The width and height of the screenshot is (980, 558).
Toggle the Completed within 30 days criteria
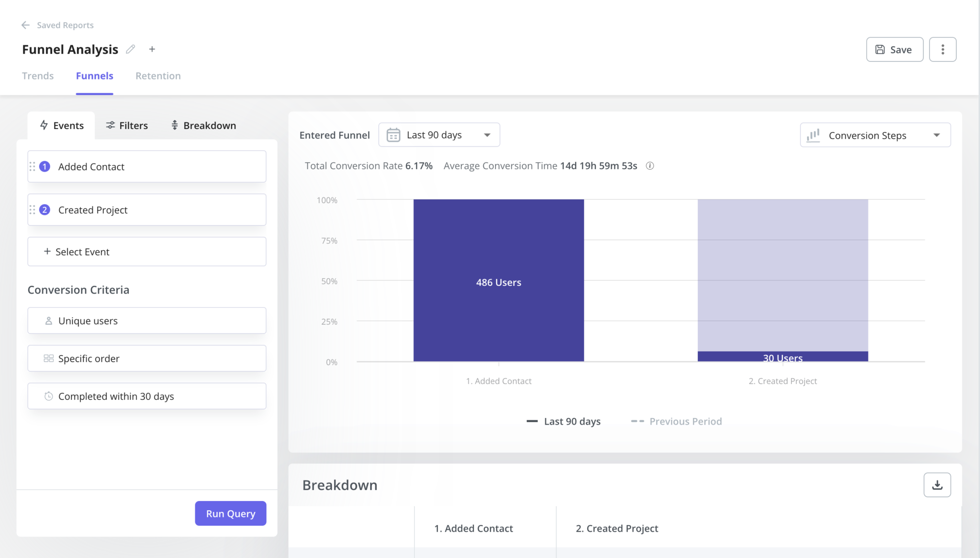click(146, 396)
